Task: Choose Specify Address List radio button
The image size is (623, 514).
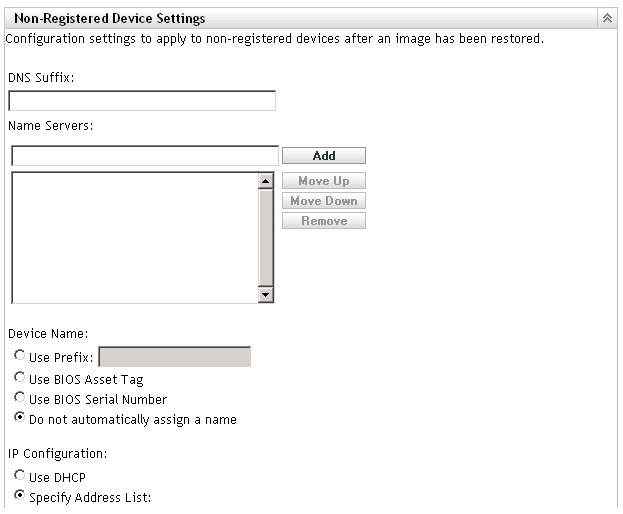Action: (x=19, y=495)
